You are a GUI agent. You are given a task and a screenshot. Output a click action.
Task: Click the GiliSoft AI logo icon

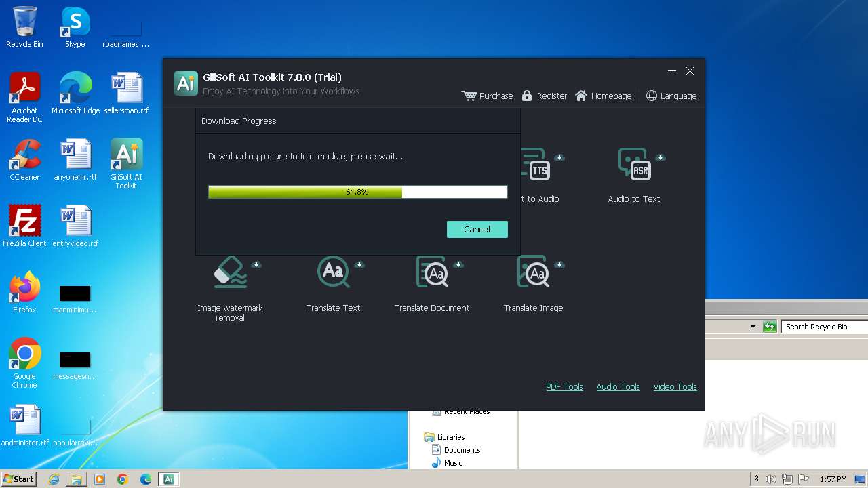tap(186, 83)
